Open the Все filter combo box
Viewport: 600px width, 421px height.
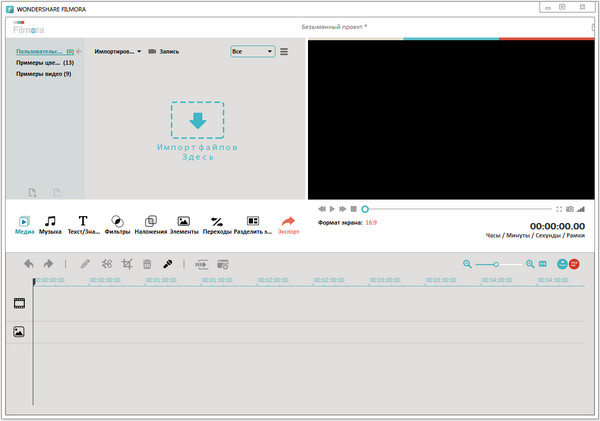click(252, 51)
